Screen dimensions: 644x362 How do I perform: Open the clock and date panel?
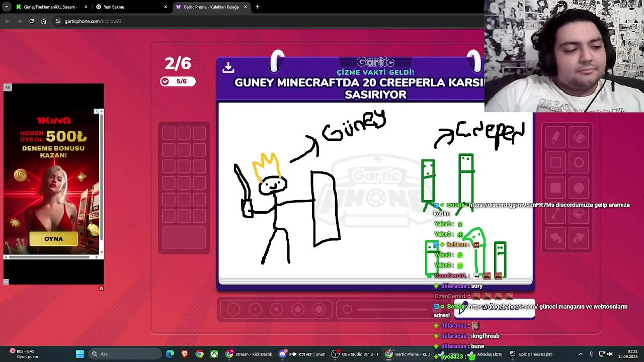click(628, 354)
